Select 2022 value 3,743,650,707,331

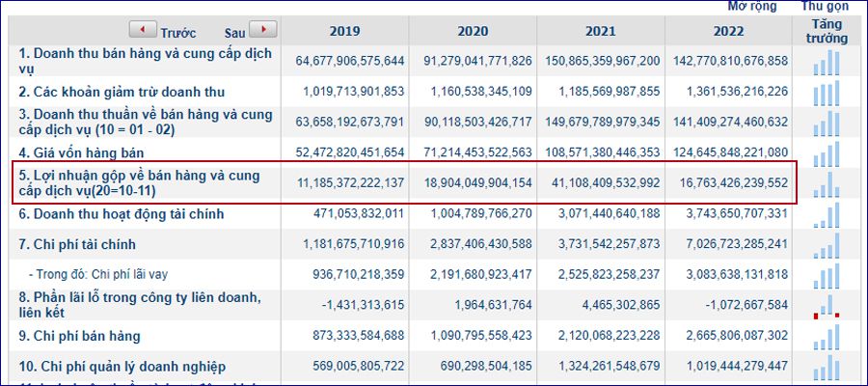tap(738, 213)
